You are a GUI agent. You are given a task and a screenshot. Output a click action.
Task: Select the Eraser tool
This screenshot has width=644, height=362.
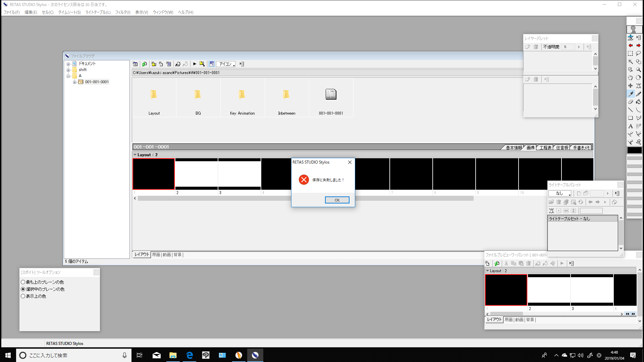[x=630, y=102]
